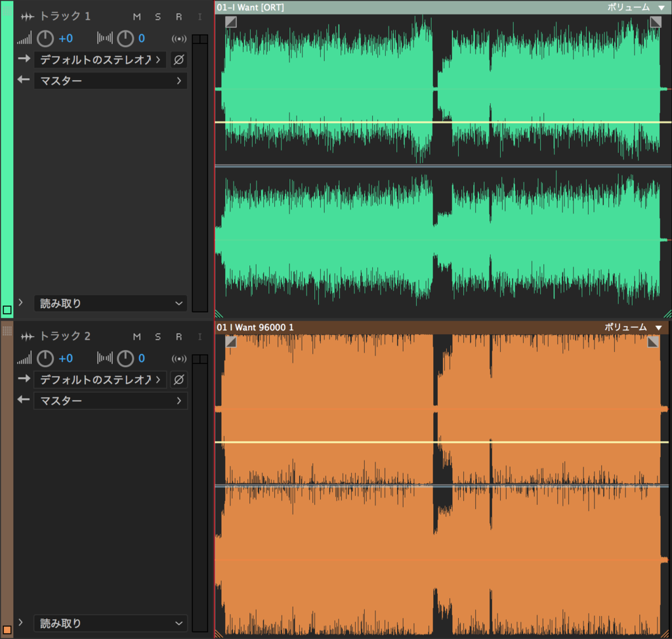Click fade-out handle on 01 I Want 96000 1 clip
Screen dimensions: 672x639
click(653, 342)
